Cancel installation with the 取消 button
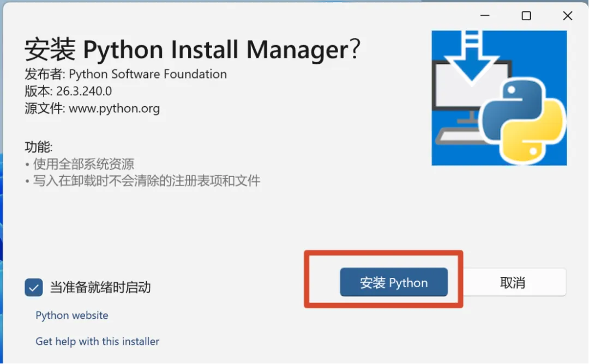 pyautogui.click(x=512, y=282)
